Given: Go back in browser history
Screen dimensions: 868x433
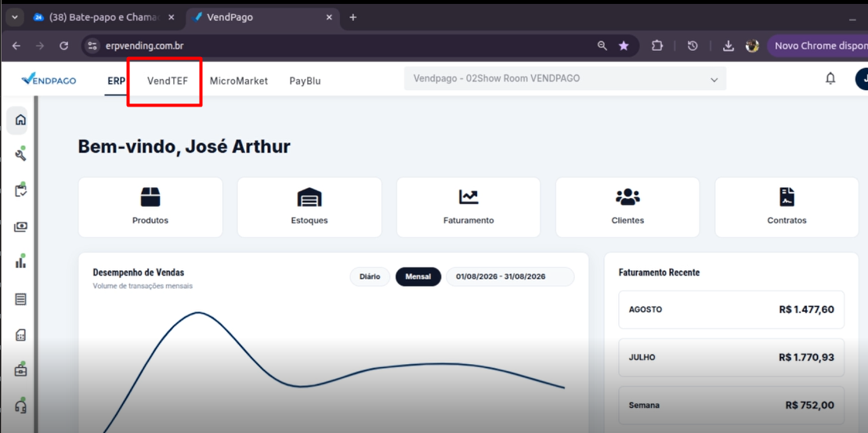Looking at the screenshot, I should click(16, 46).
